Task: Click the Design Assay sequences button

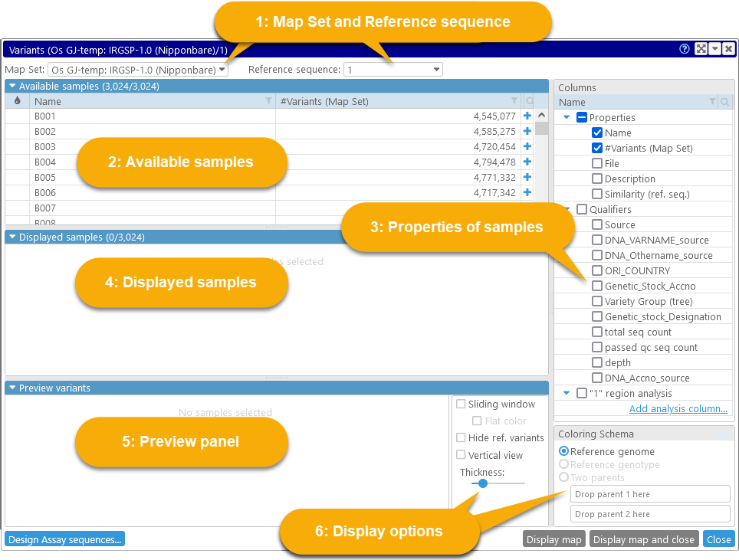Action: coord(64,539)
